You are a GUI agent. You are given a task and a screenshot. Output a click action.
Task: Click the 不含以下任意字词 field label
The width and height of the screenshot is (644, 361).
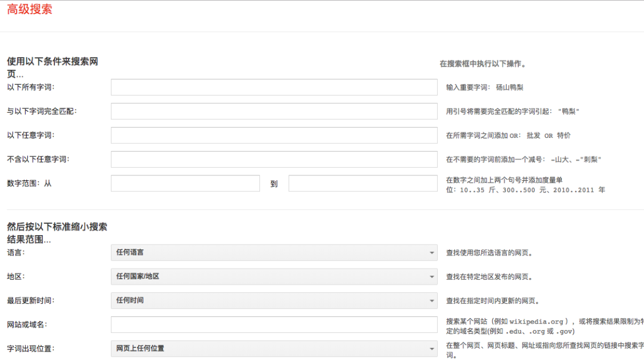click(x=38, y=159)
